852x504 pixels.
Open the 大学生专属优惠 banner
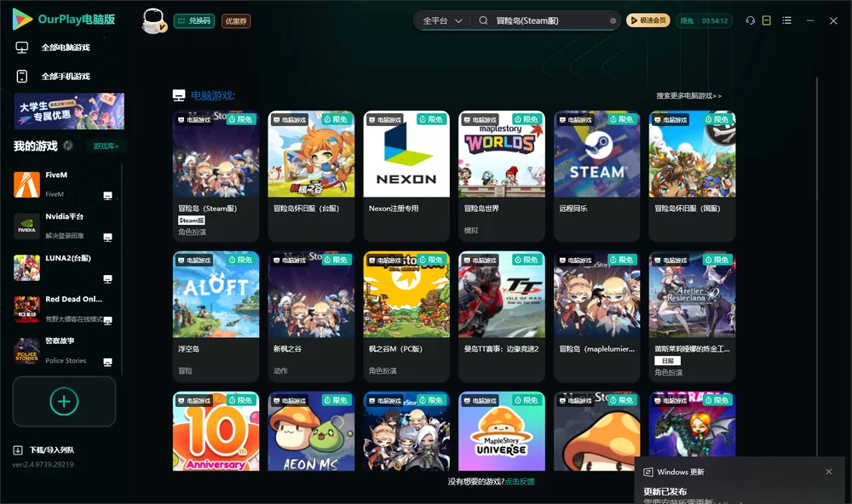coord(69,112)
